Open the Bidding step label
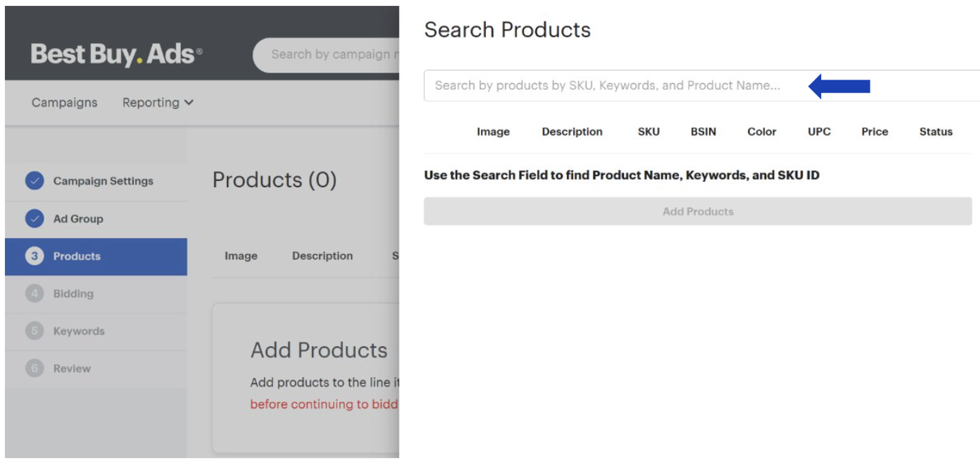 pos(73,294)
